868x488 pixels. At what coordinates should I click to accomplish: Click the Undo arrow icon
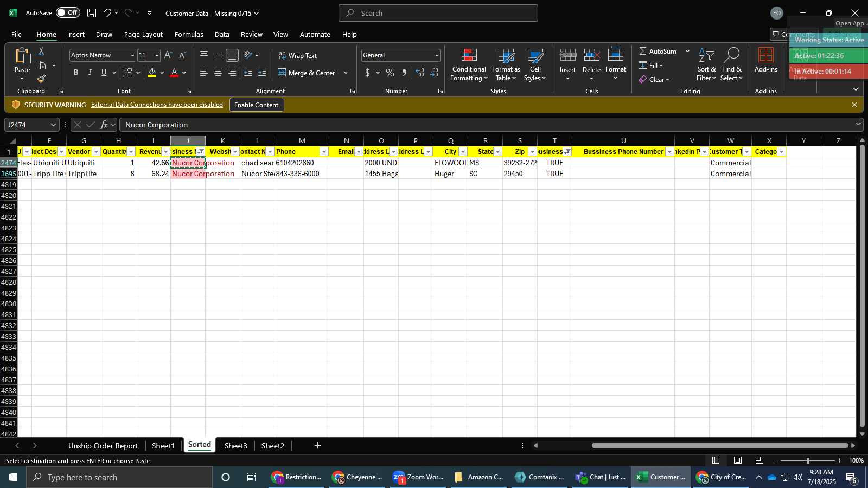click(x=107, y=13)
